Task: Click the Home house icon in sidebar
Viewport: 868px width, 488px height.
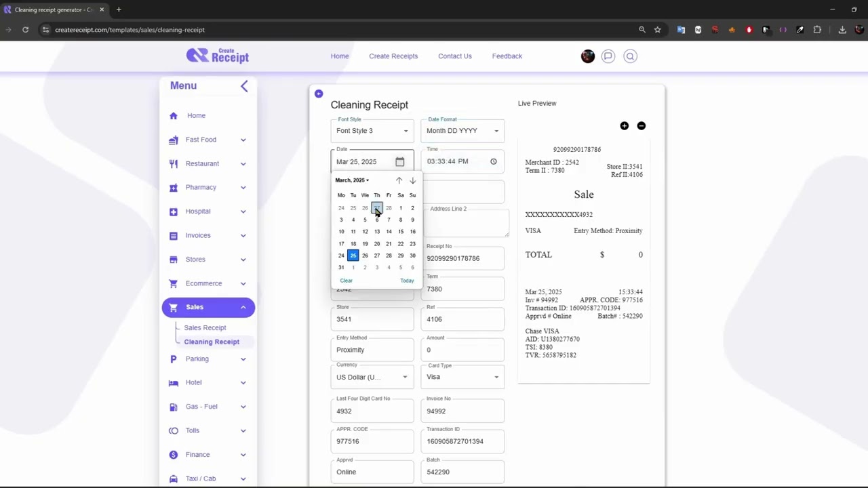Action: (174, 116)
